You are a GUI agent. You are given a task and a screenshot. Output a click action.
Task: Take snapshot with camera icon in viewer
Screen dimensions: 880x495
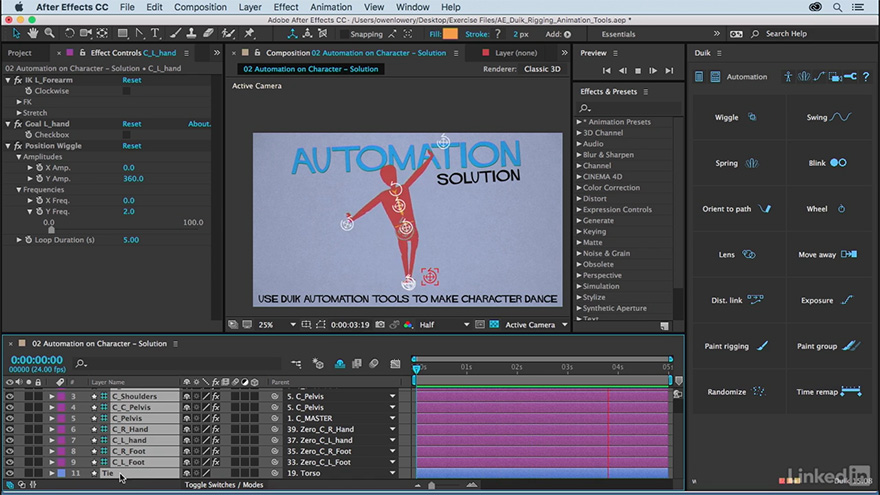(x=380, y=324)
